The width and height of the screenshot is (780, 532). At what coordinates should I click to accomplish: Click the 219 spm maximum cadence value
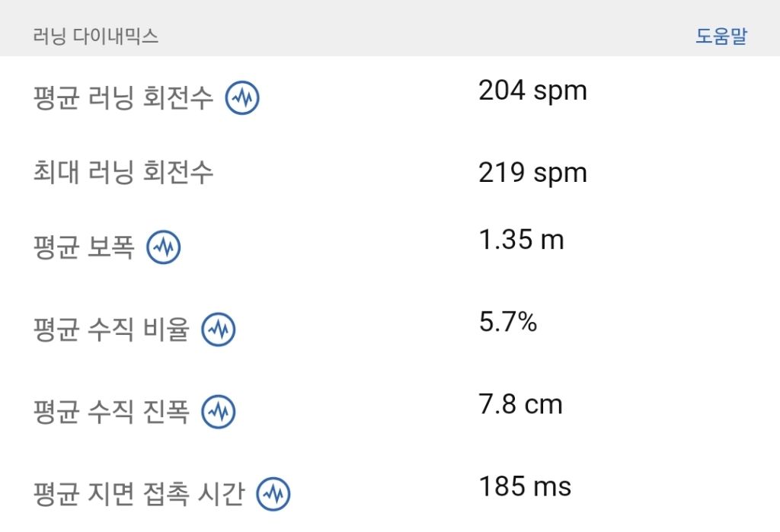pos(532,173)
